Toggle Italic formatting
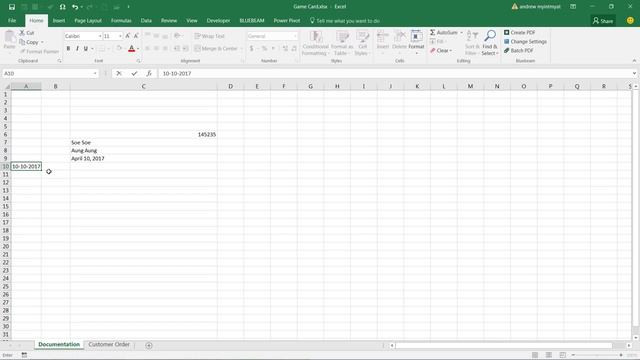 pyautogui.click(x=77, y=49)
